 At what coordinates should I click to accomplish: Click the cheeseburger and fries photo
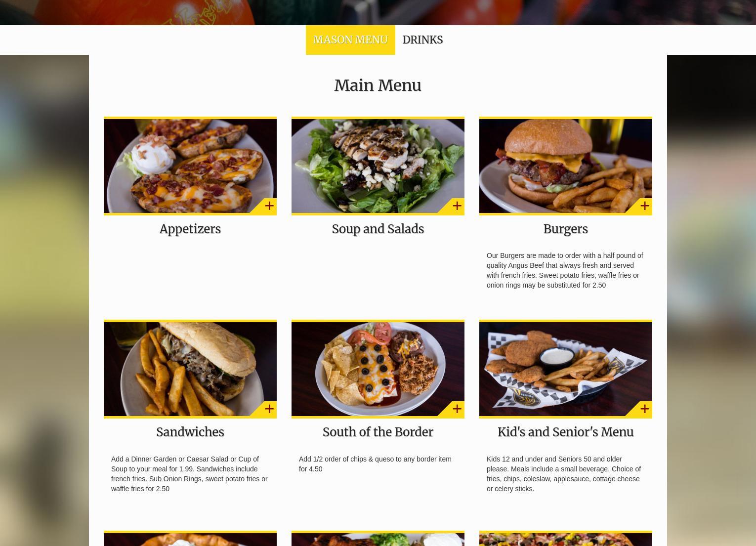pos(566,166)
